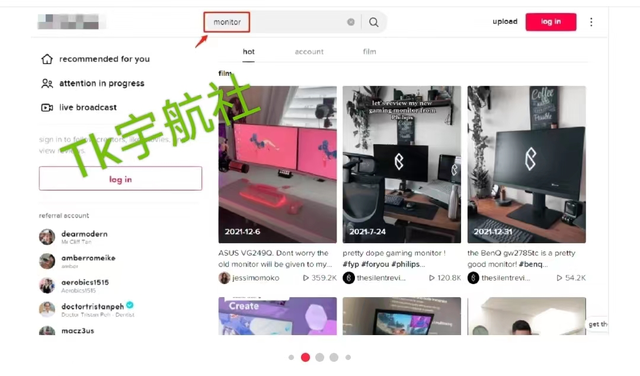The height and width of the screenshot is (376, 640).
Task: Switch to the account tab
Action: tap(309, 52)
